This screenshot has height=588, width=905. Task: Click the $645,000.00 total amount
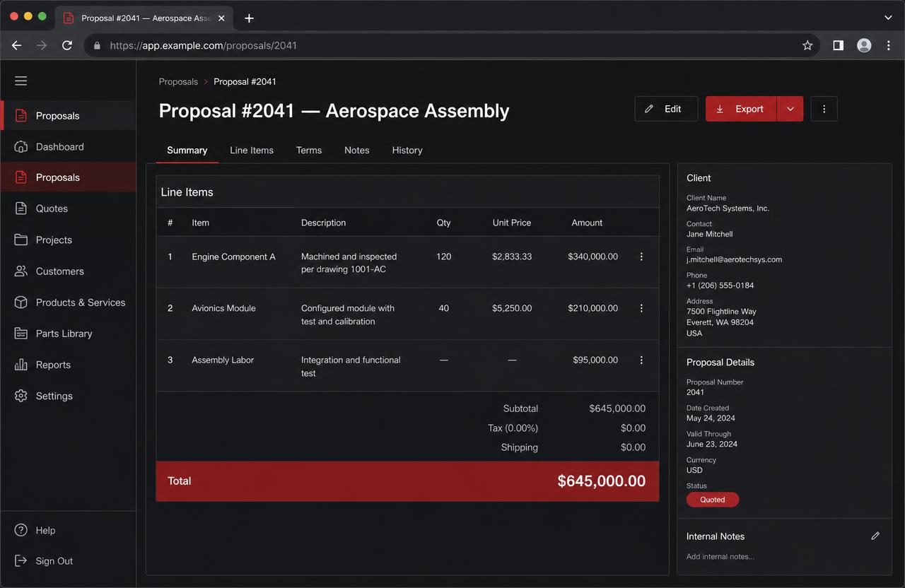[602, 481]
